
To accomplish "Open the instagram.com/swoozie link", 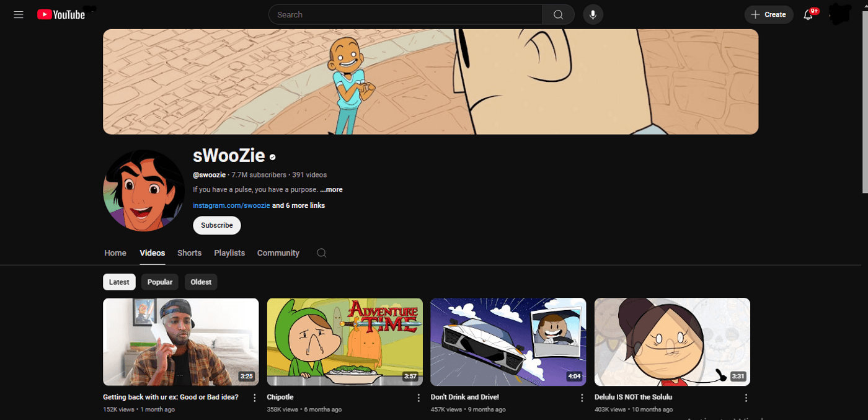I will point(231,205).
